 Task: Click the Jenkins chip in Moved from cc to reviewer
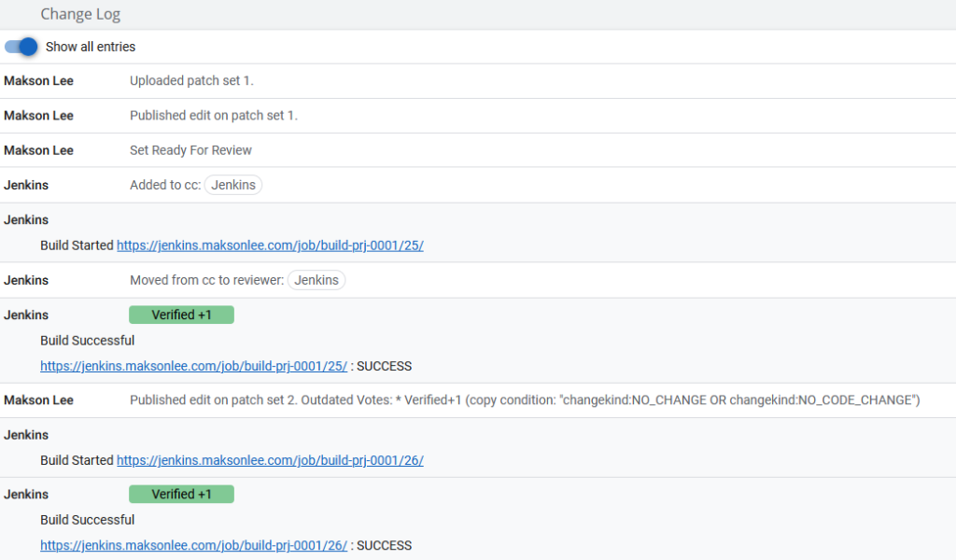[x=316, y=280]
